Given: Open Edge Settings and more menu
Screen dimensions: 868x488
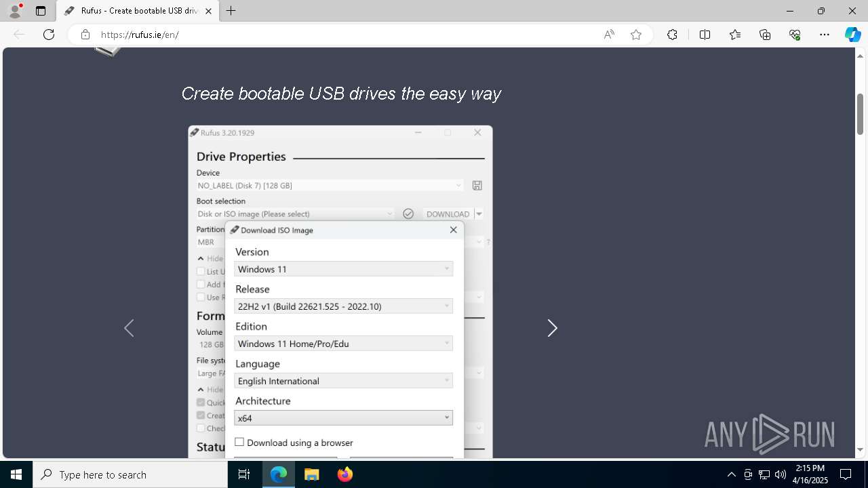Looking at the screenshot, I should (825, 35).
